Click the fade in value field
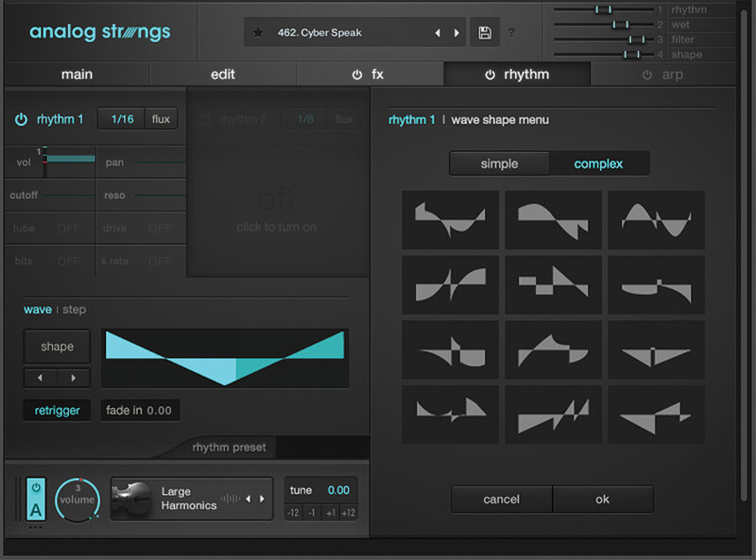 click(140, 410)
